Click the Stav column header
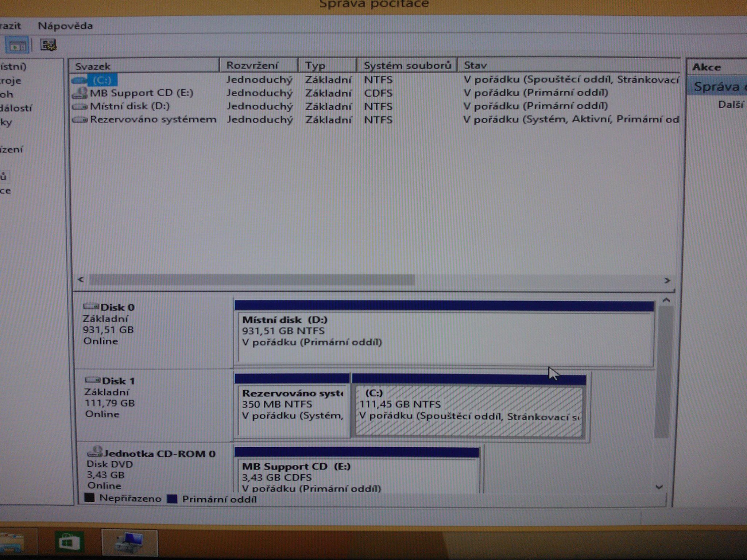 475,66
